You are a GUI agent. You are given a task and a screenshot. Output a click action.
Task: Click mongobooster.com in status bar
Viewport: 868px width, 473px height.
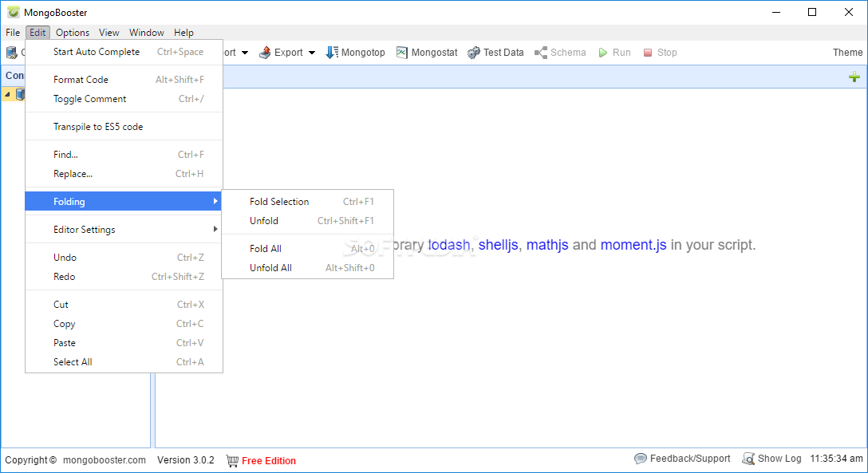pyautogui.click(x=104, y=460)
